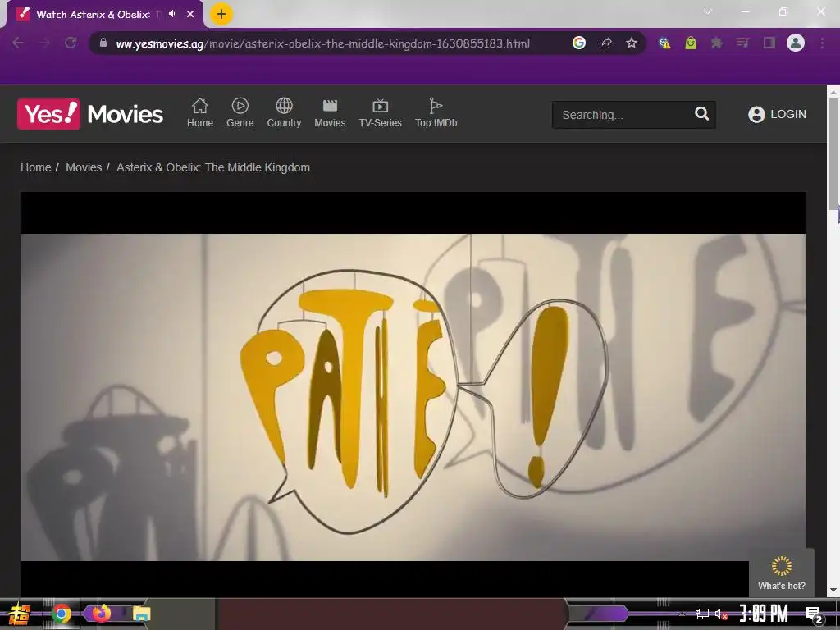Bookmark this page with star icon
The width and height of the screenshot is (840, 630).
[x=632, y=43]
